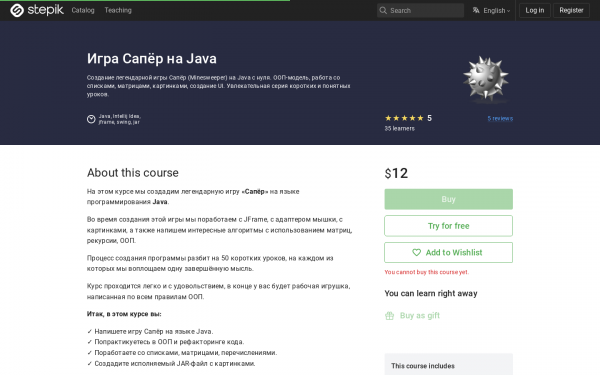This screenshot has width=600, height=375.
Task: Open the Teaching menu item
Action: [118, 10]
